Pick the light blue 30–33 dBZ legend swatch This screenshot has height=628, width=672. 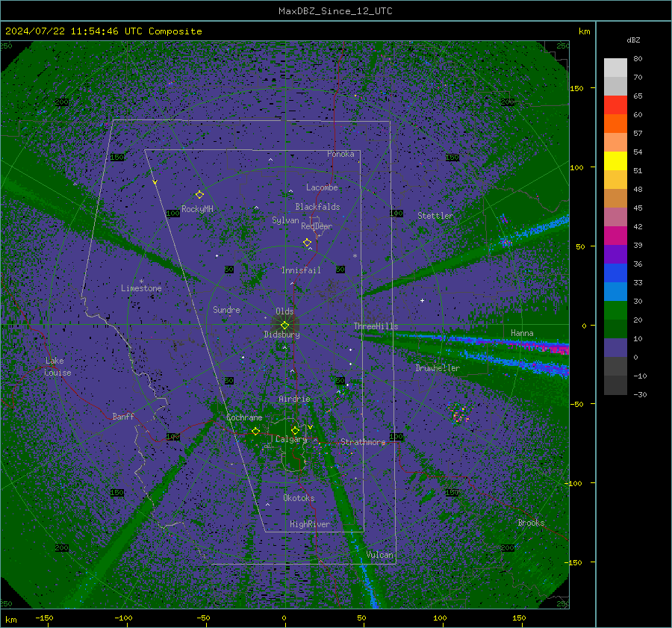[615, 292]
